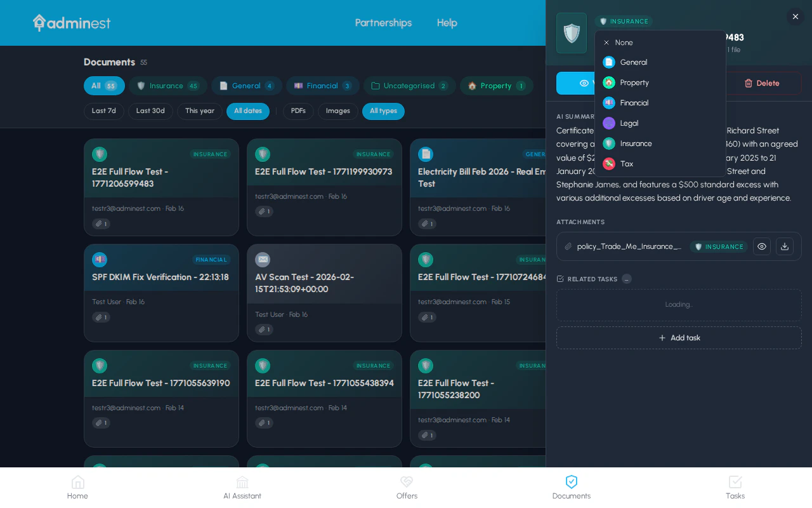Click shield icon on 1771199930973 card
Viewport: 812px width, 508px height.
point(263,154)
